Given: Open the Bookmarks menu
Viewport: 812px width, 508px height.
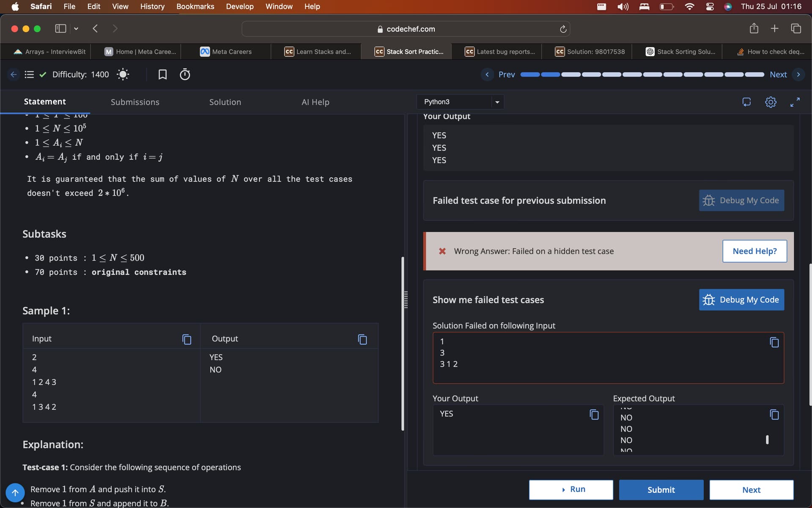Looking at the screenshot, I should coord(195,6).
